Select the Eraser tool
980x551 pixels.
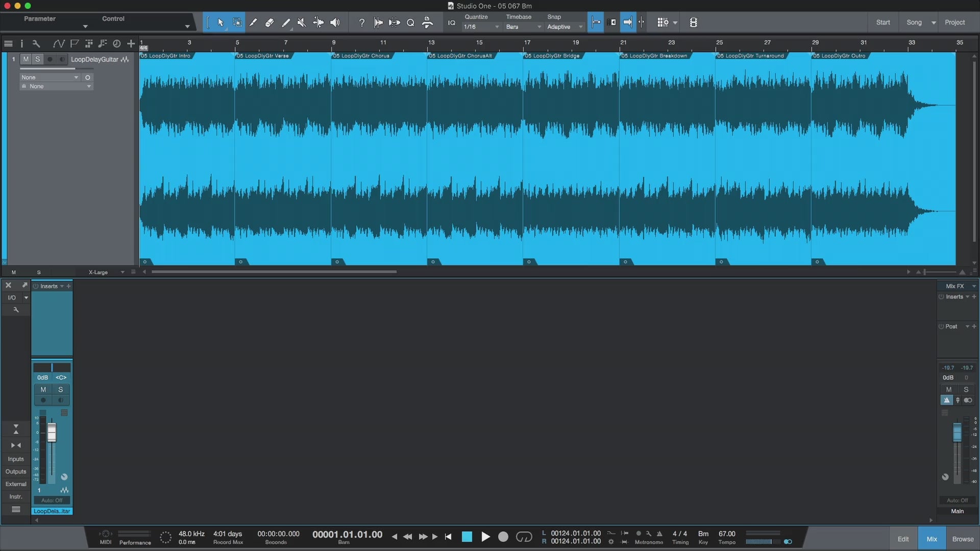tap(269, 22)
